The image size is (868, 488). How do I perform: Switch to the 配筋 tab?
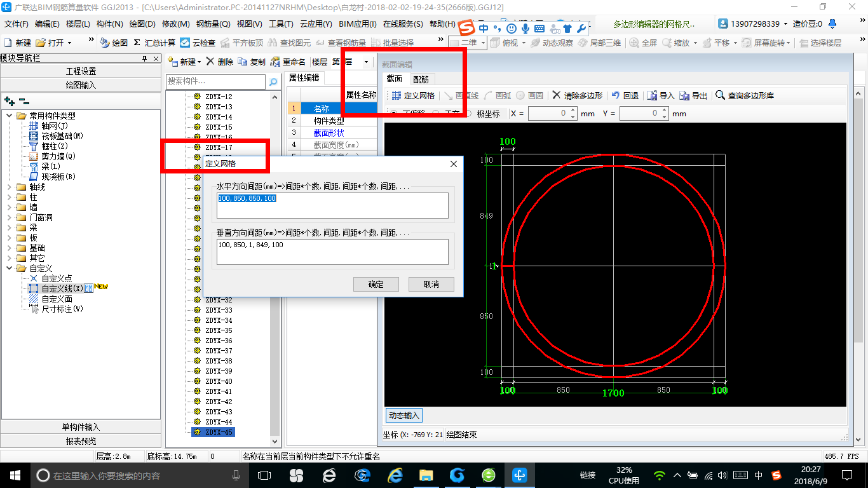[x=421, y=79]
